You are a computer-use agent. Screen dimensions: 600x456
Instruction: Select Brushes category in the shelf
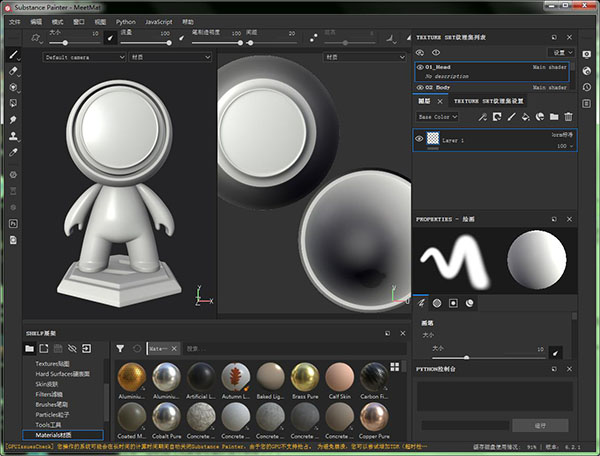click(52, 404)
